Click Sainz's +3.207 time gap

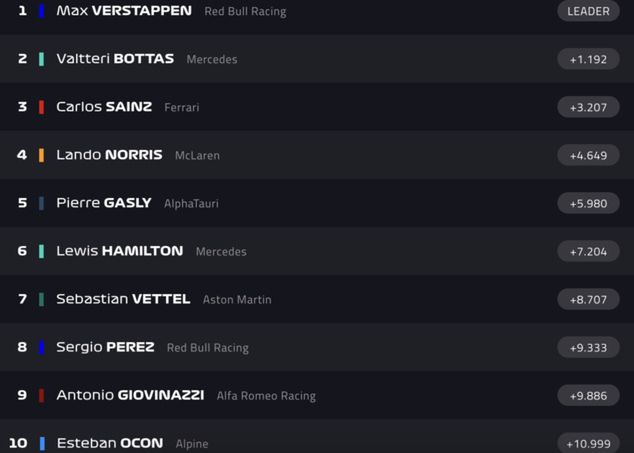pos(588,107)
